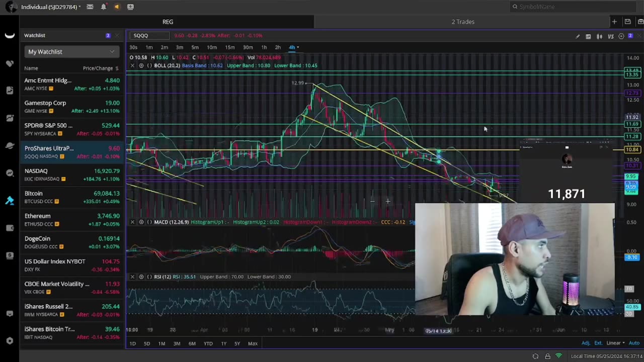
Task: Set chart range to YTD
Action: click(208, 343)
